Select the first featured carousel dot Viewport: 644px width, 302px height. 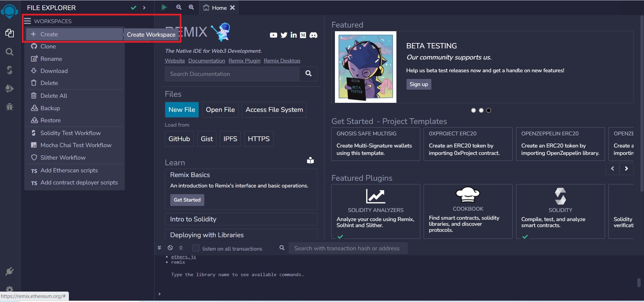(473, 110)
